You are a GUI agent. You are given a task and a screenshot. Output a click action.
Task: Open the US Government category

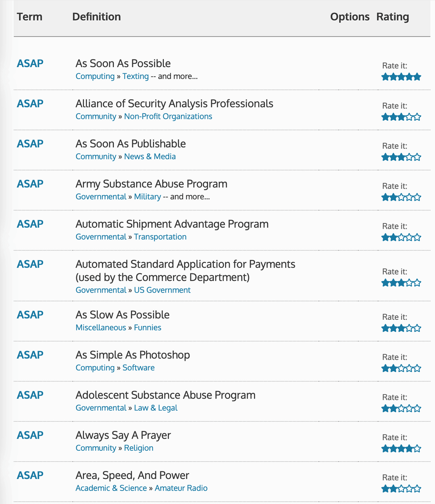click(162, 290)
